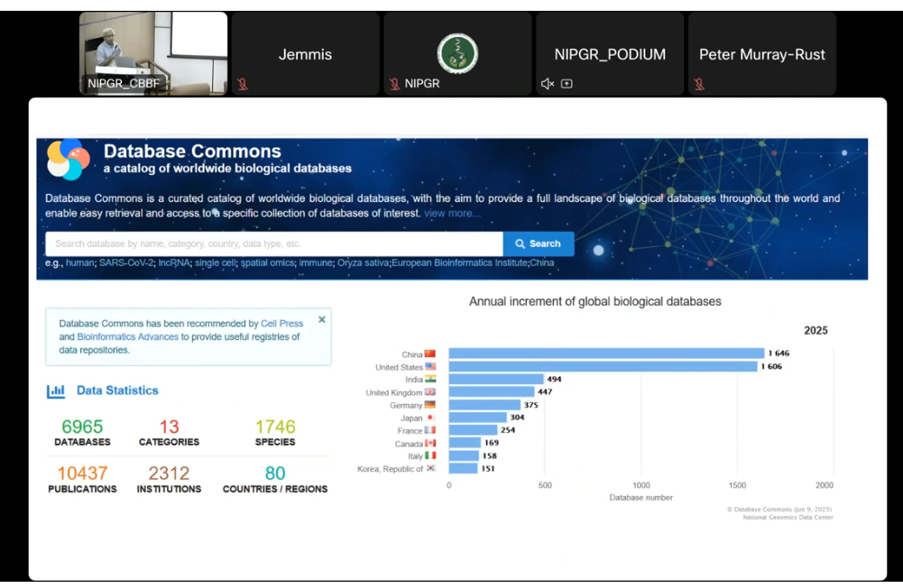Unmute Peter Murray-Rust's microphone
The height and width of the screenshot is (588, 903).
[699, 83]
